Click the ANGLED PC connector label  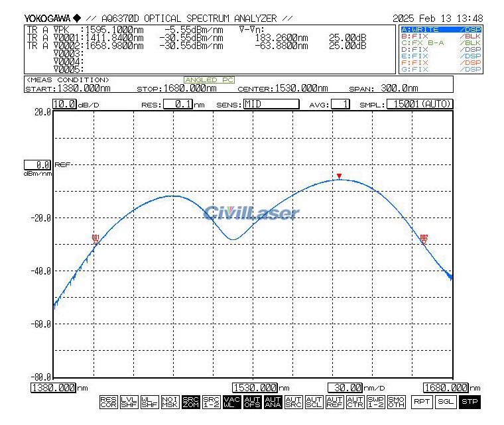click(x=209, y=80)
